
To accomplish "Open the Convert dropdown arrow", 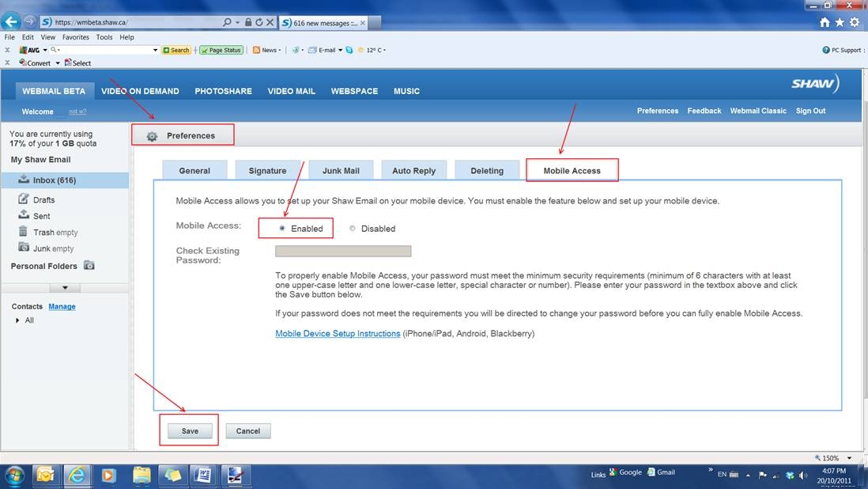I will click(58, 63).
